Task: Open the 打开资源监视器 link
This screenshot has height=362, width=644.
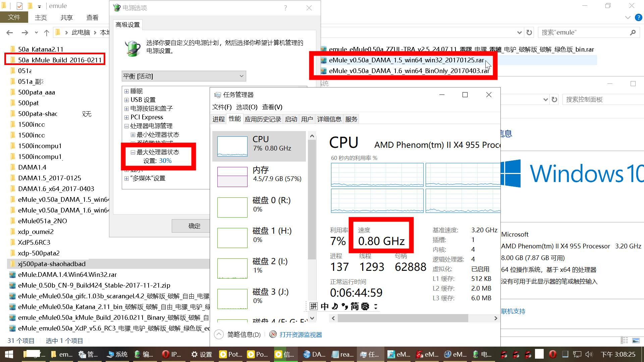Action: 301,335
